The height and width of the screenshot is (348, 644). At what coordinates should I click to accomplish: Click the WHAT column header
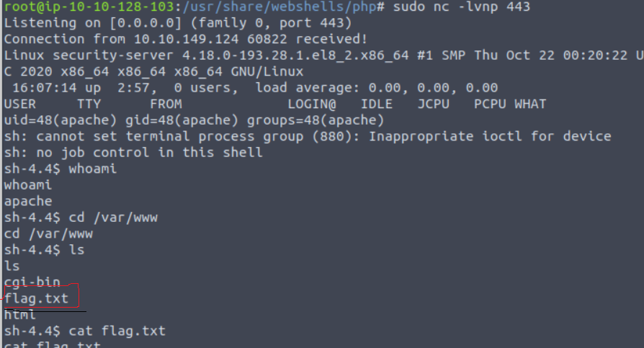530,104
